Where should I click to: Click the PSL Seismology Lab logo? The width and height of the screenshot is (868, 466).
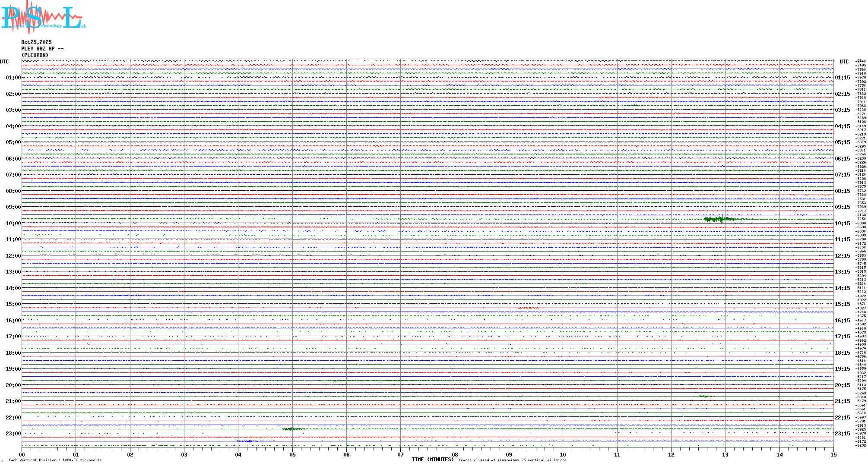click(x=43, y=16)
